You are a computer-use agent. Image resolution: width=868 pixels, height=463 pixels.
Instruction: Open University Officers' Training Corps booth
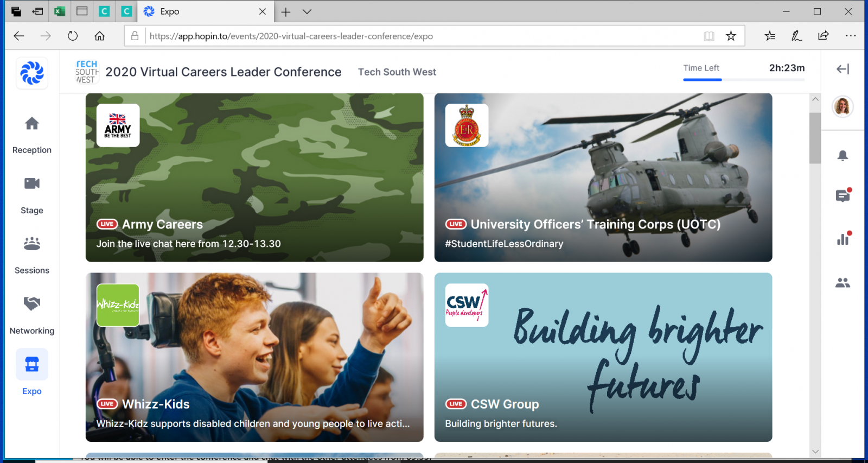(603, 177)
